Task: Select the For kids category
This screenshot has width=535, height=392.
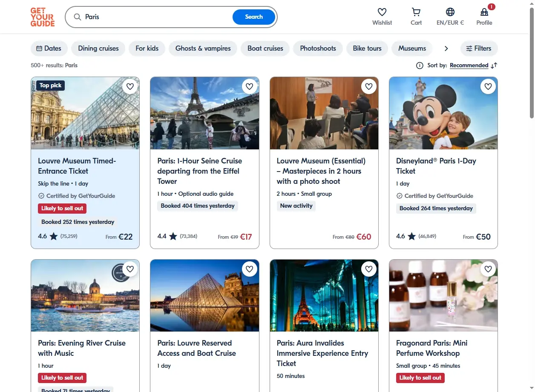Action: coord(147,49)
